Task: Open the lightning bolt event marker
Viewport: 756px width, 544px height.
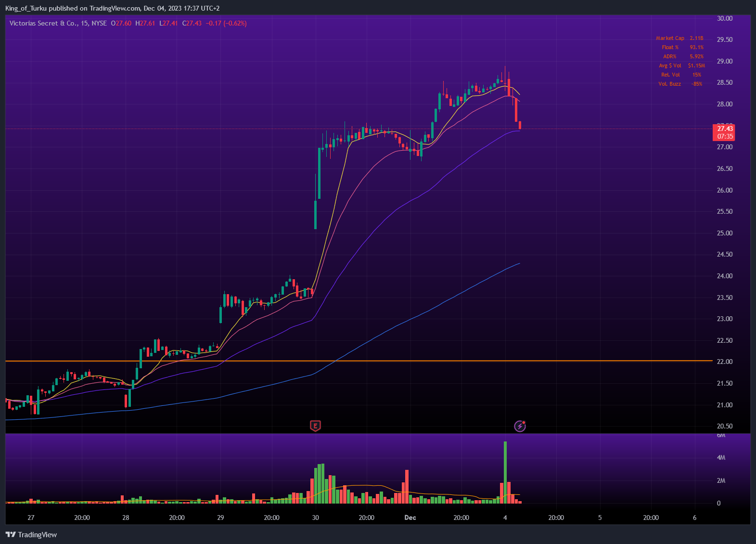Action: click(520, 426)
